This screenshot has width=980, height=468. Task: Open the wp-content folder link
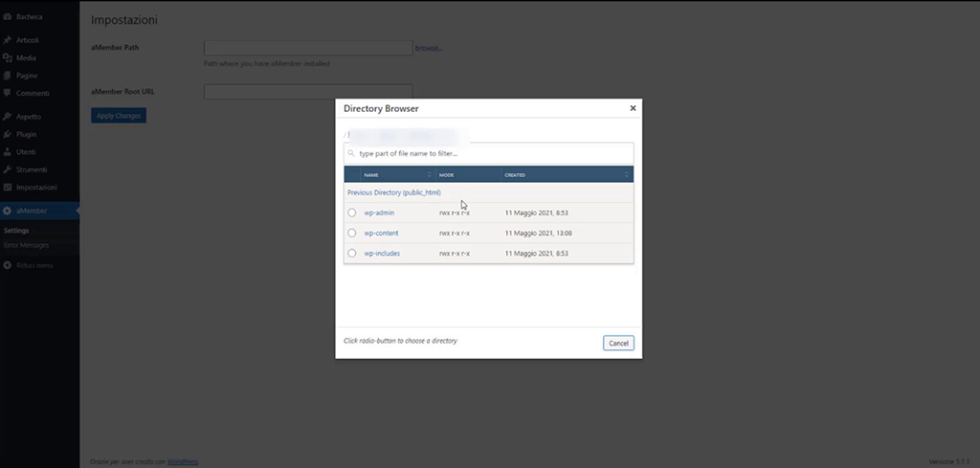click(381, 234)
